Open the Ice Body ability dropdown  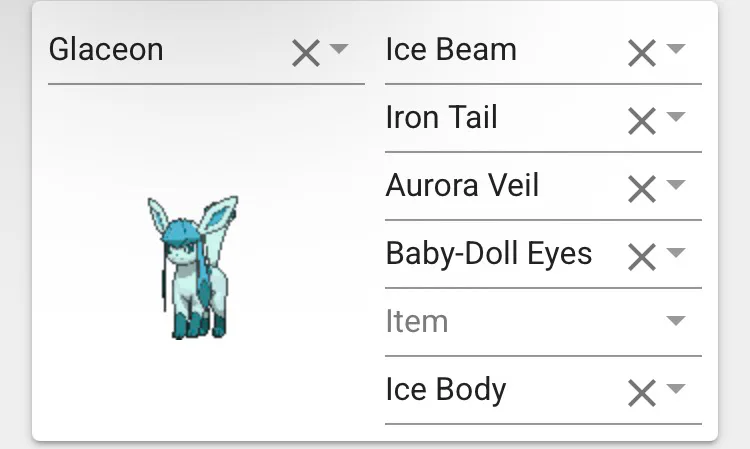[676, 389]
